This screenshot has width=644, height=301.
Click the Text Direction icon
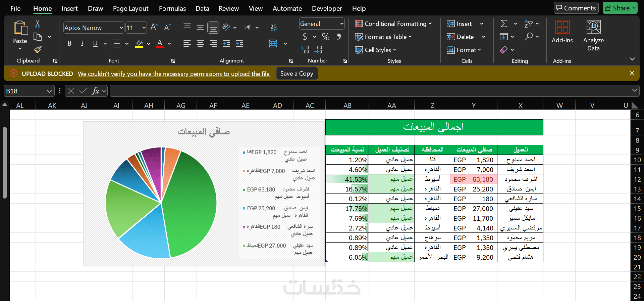(248, 28)
